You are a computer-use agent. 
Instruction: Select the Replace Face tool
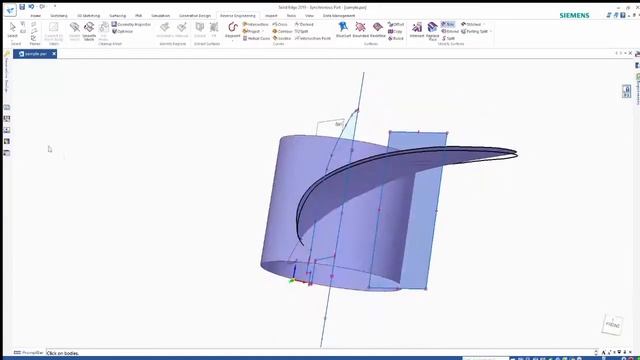click(432, 31)
